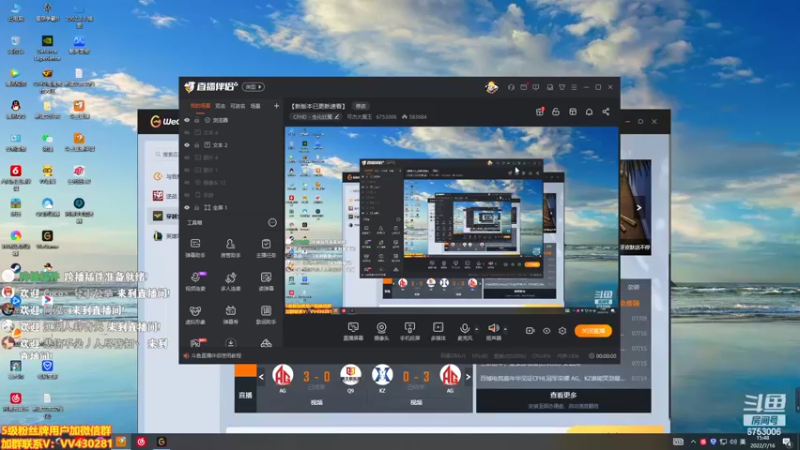This screenshot has height=450, width=800.
Task: Click the user avatar in title bar
Action: click(x=491, y=87)
